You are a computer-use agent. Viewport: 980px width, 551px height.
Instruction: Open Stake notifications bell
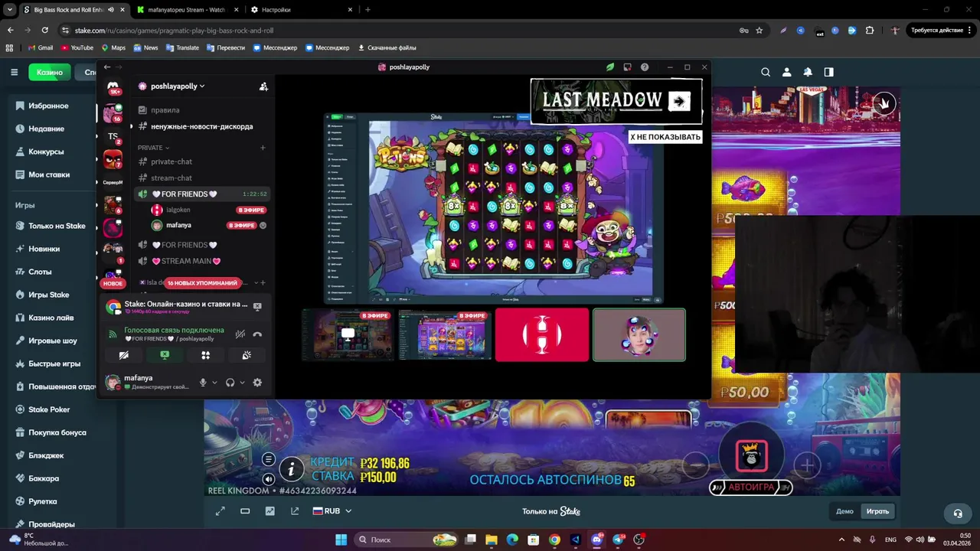coord(808,72)
